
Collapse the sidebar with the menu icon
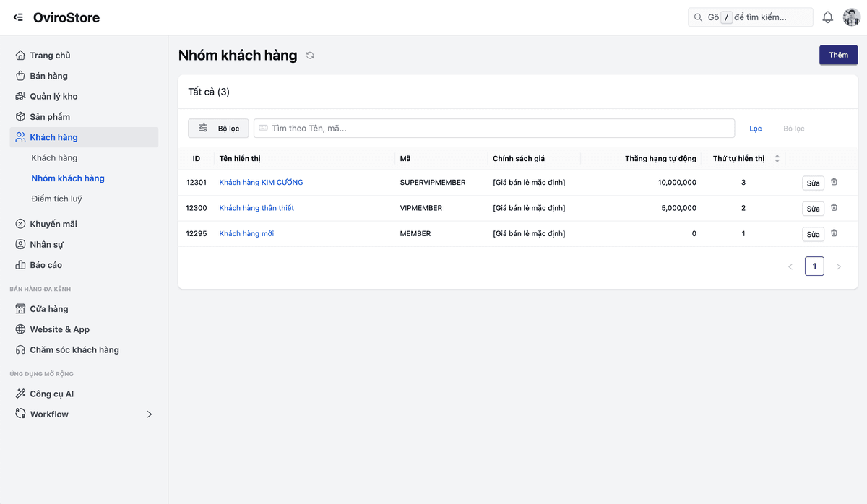click(18, 17)
